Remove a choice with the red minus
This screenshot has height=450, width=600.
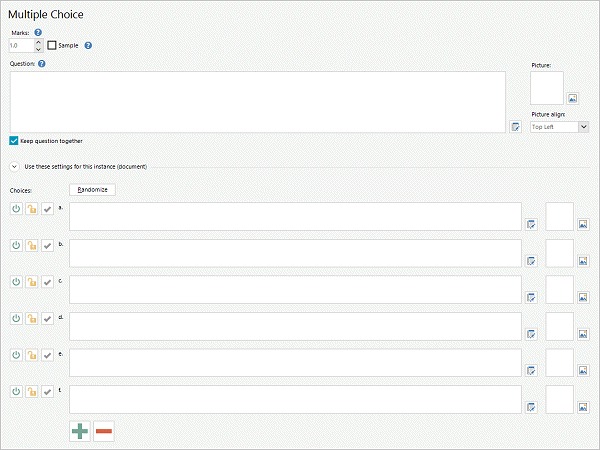click(x=104, y=431)
